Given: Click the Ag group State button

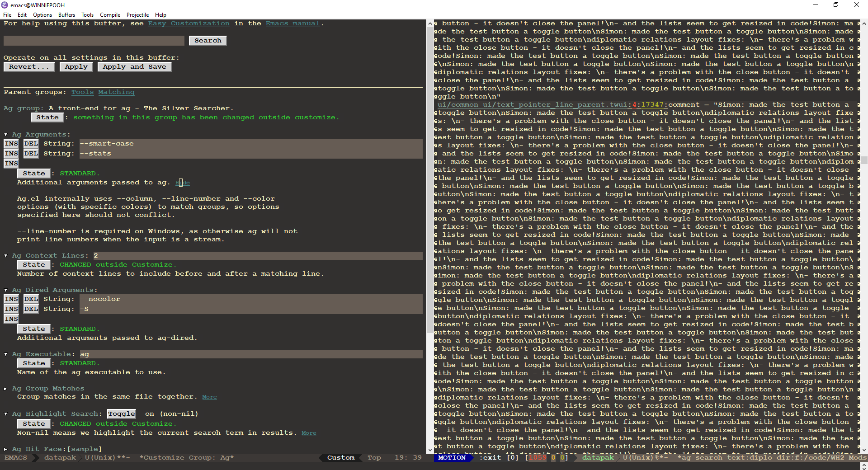Looking at the screenshot, I should click(x=47, y=117).
